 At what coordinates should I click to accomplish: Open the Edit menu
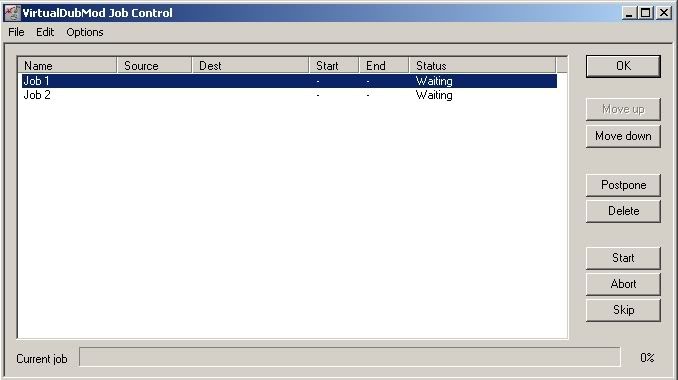click(x=45, y=32)
